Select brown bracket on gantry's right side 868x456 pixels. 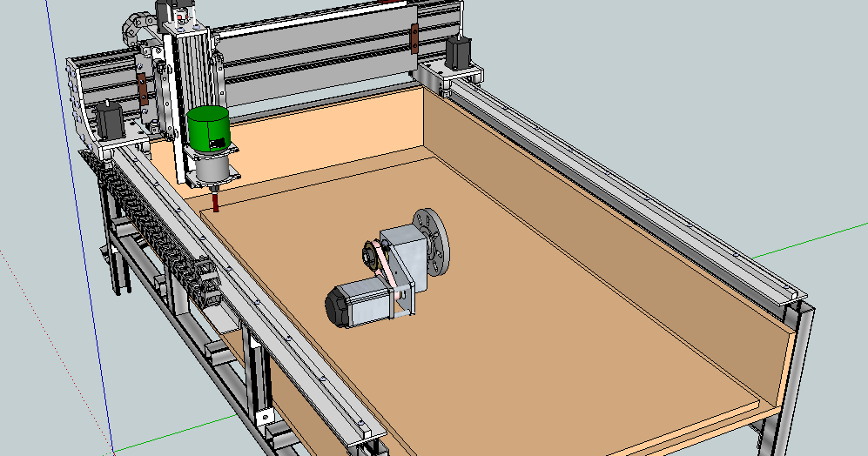(414, 39)
